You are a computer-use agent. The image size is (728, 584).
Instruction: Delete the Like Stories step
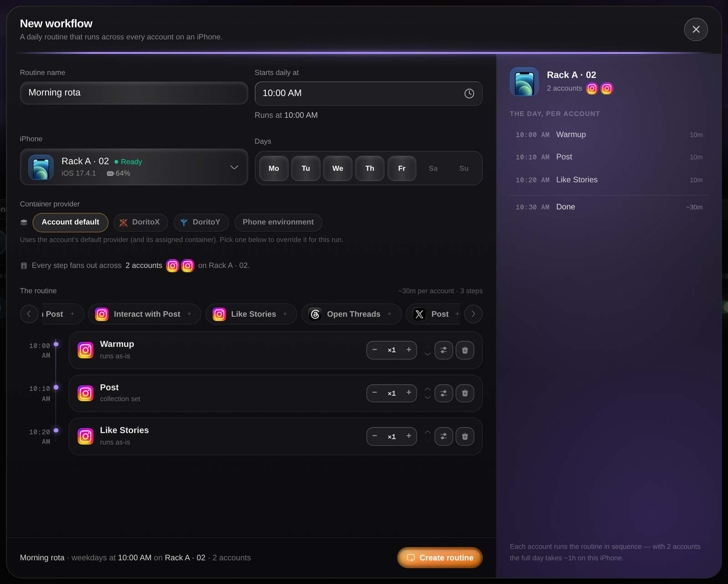[x=465, y=437]
